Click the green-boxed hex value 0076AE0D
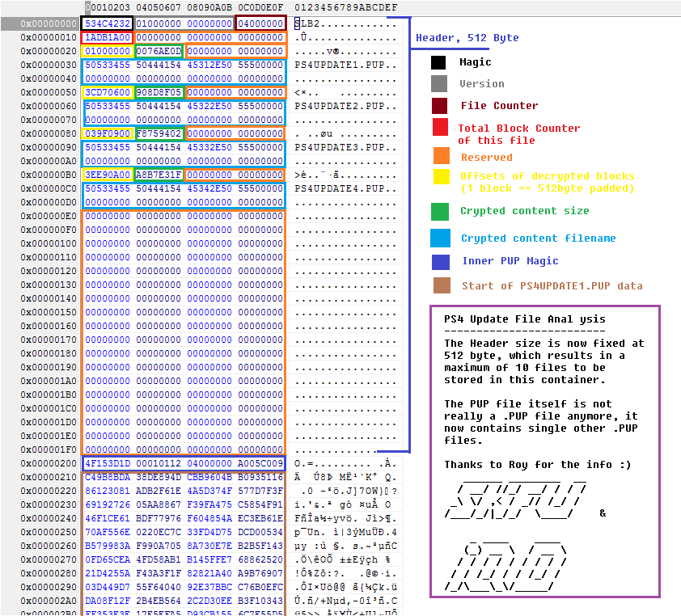Screen dimensions: 681x616 pos(159,51)
